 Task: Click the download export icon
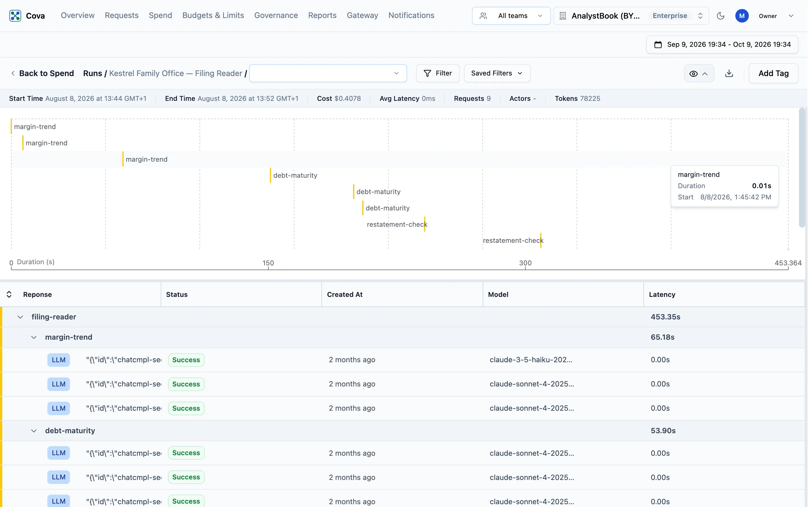[x=729, y=74]
